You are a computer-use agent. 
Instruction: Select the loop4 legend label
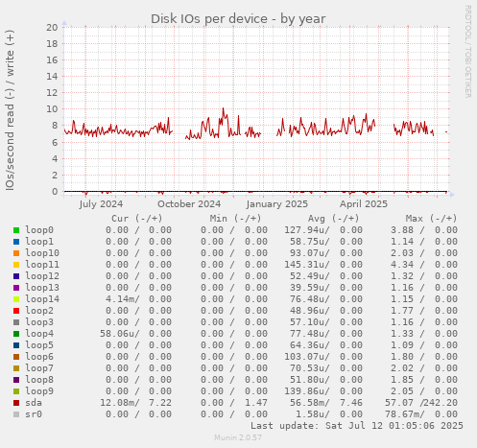[x=39, y=334]
